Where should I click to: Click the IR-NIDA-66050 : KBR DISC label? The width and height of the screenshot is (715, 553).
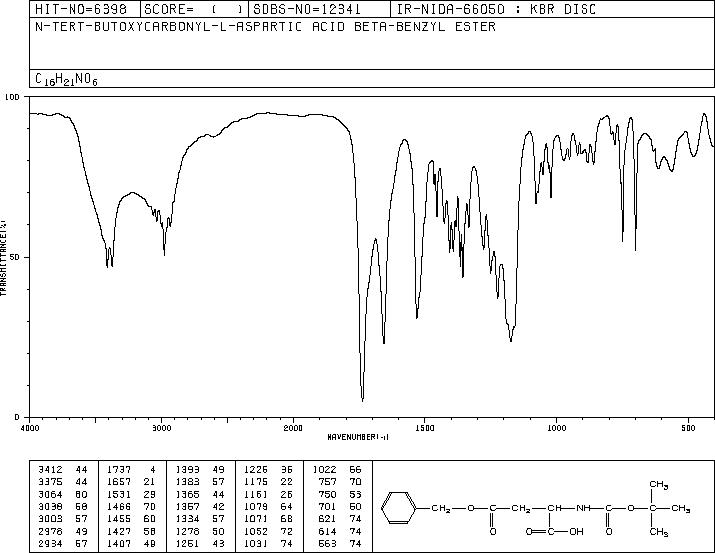pyautogui.click(x=496, y=10)
